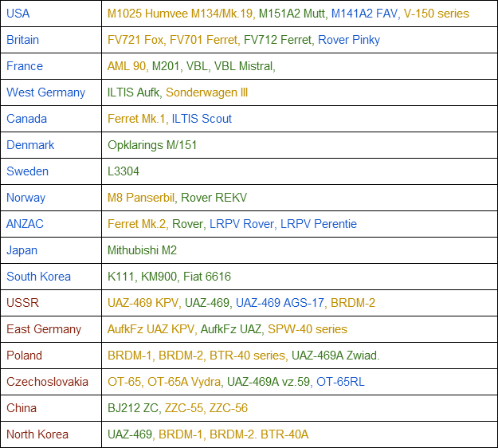Select LRPV Perentie in ANZAC row
Screen dimensions: 498x448
click(x=319, y=224)
